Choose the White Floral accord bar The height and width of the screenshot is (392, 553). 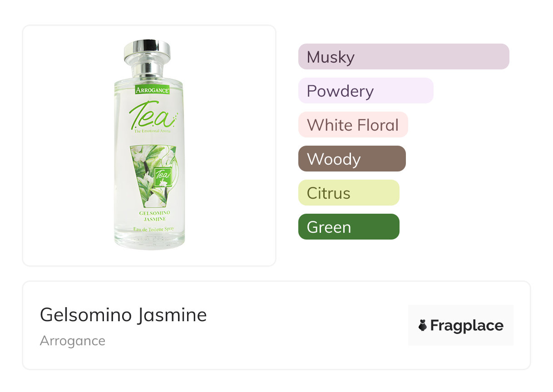pyautogui.click(x=353, y=125)
